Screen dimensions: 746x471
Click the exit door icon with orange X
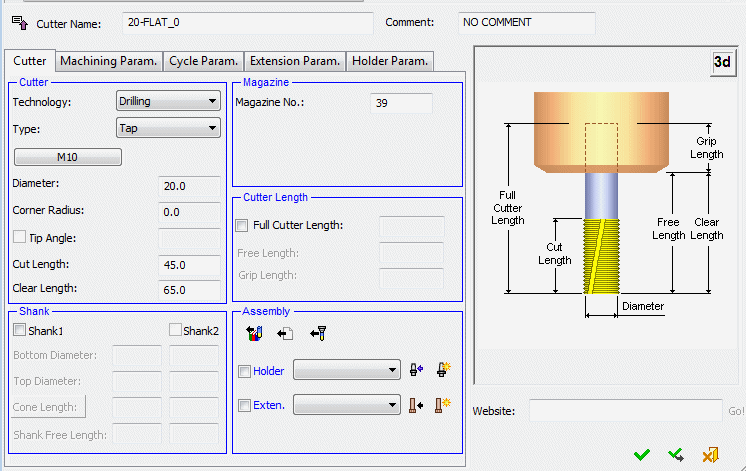(711, 455)
